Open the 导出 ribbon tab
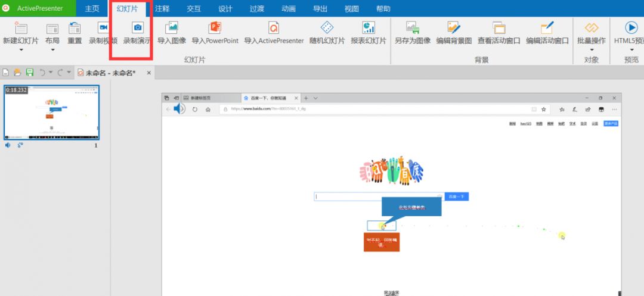644x296 pixels. pyautogui.click(x=320, y=8)
